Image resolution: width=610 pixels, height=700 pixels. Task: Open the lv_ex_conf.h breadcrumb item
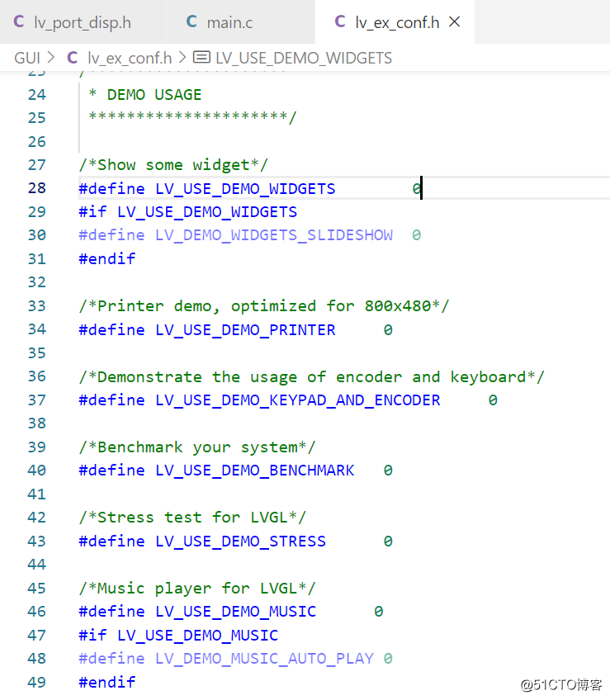(130, 58)
